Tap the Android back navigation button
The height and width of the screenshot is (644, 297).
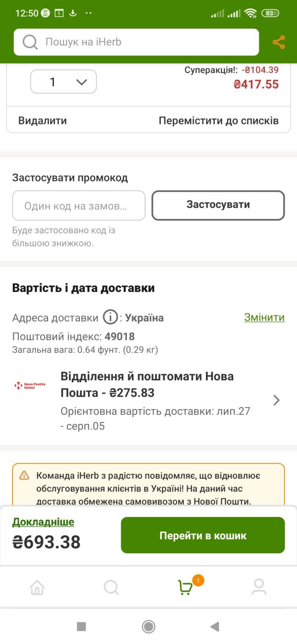click(x=214, y=627)
